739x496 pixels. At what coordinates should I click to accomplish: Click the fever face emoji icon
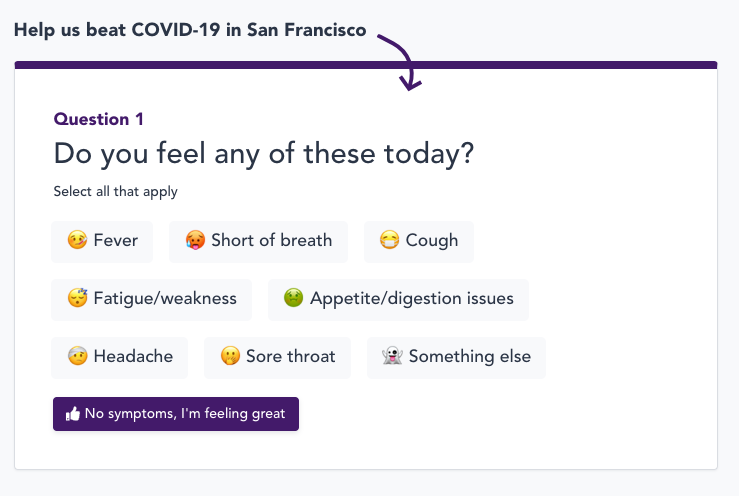point(77,241)
